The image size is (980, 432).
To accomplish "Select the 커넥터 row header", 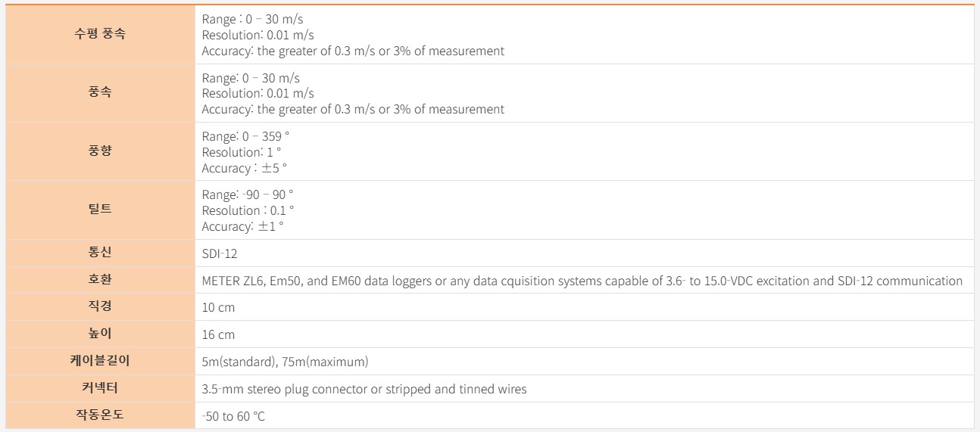I will coord(100,388).
